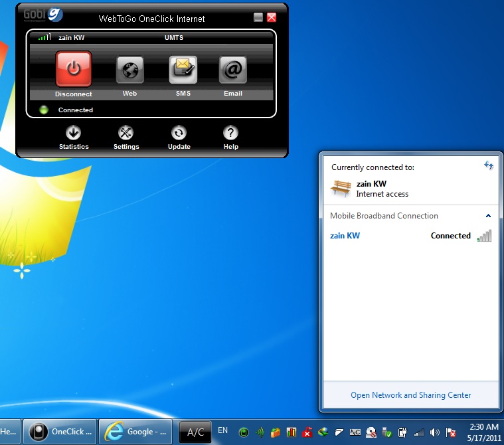Click the zain KW operator name in OneClick
This screenshot has height=445, width=504.
[x=71, y=38]
